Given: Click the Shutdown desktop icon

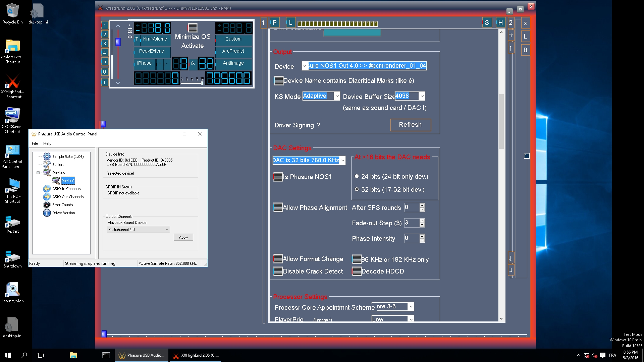Looking at the screenshot, I should 12,259.
